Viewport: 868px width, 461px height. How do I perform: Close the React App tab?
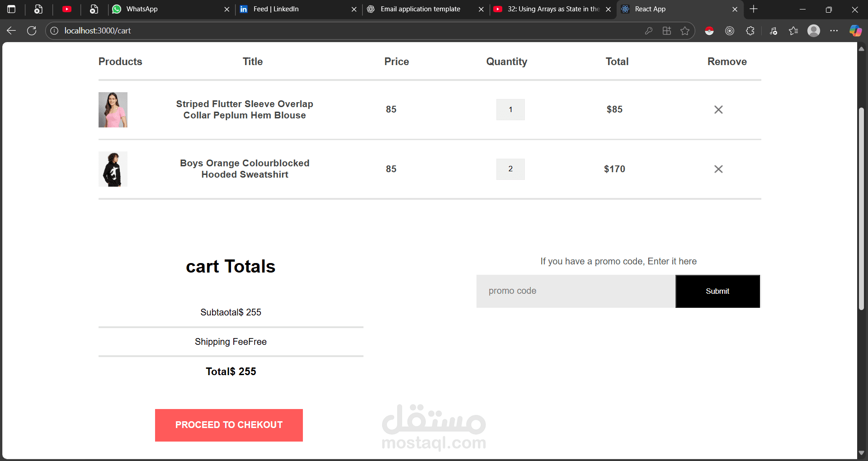click(x=735, y=9)
